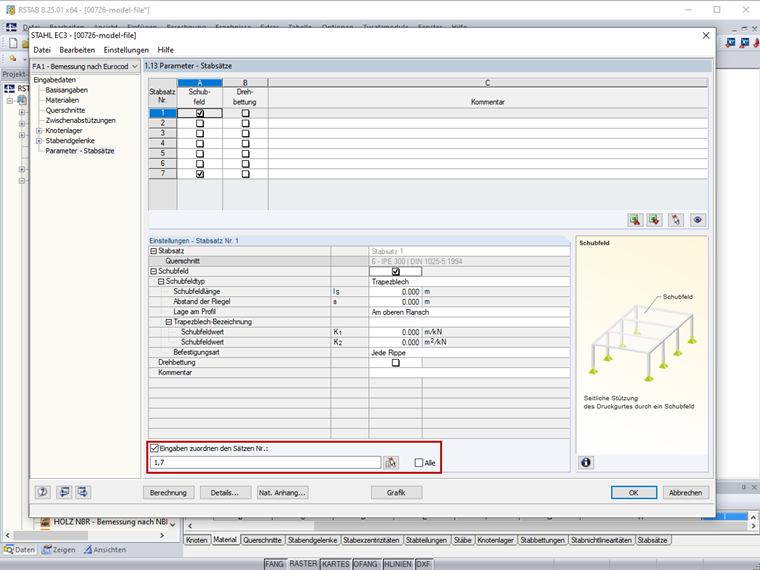Screen dimensions: 760x570
Task: Open help icon at dialog bottom left
Action: 43,492
